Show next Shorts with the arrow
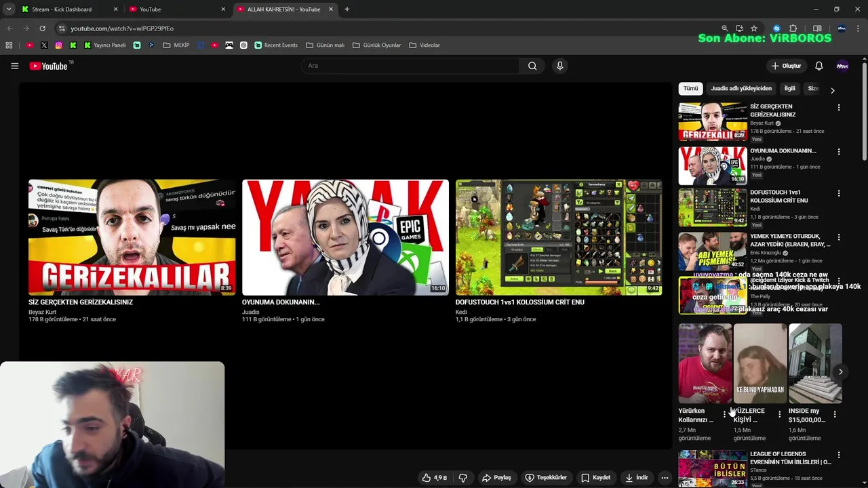The width and height of the screenshot is (868, 488). pyautogui.click(x=840, y=371)
